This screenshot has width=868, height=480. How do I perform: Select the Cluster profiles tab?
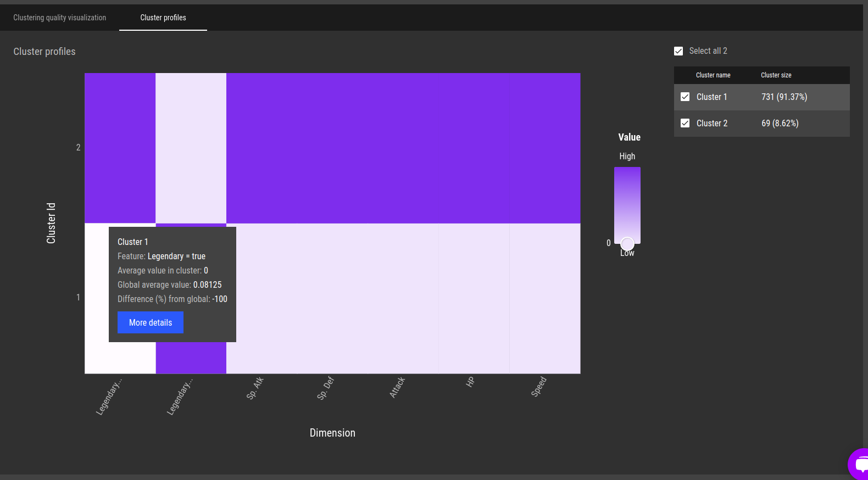pos(163,18)
